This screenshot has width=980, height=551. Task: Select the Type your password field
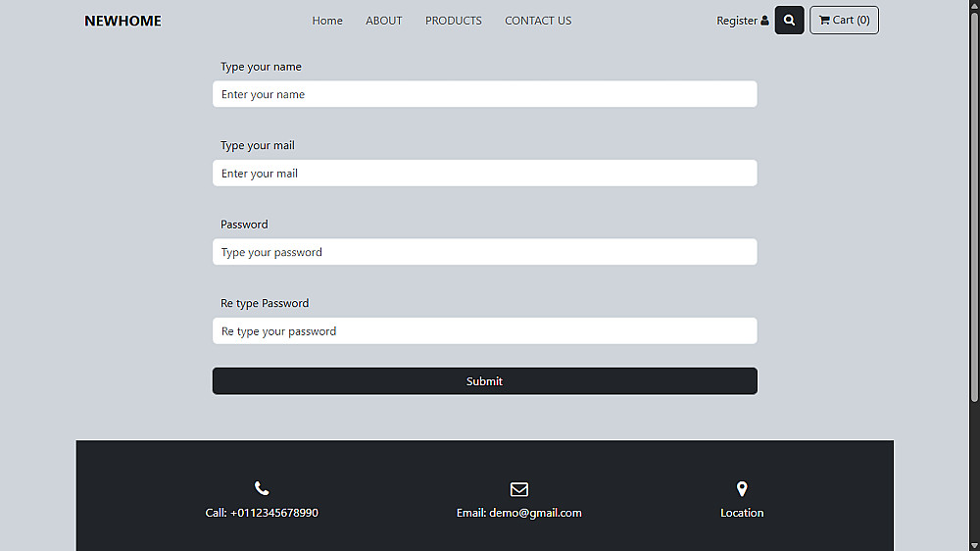(x=484, y=252)
